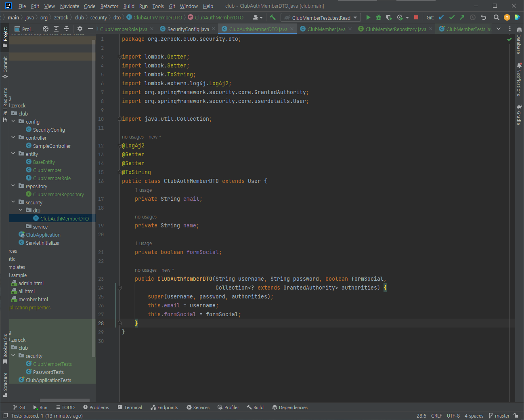Commit changes with the Git checkmark icon

click(452, 17)
